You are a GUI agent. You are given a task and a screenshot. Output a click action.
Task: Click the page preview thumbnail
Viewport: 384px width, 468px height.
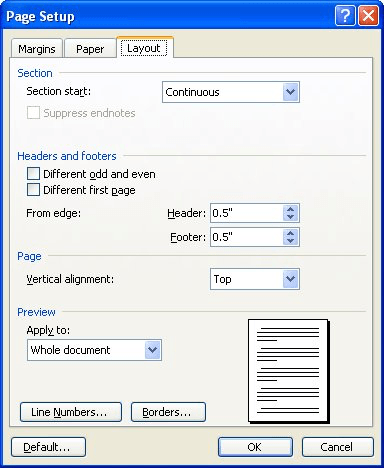click(x=288, y=371)
